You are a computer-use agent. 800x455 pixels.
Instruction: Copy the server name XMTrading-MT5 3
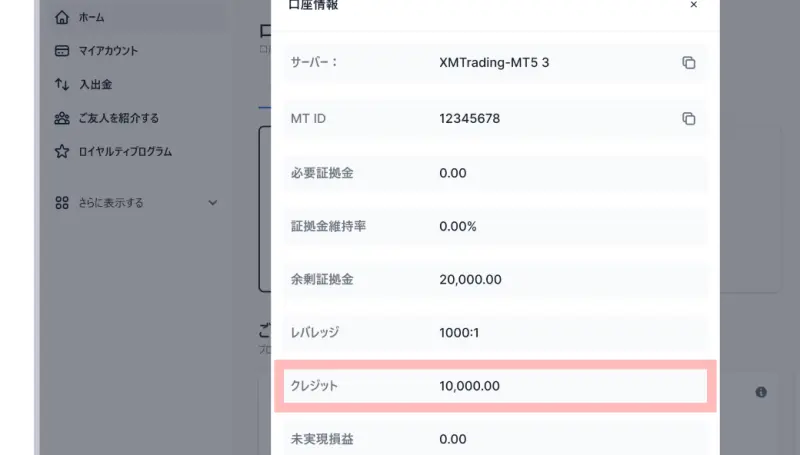point(688,63)
